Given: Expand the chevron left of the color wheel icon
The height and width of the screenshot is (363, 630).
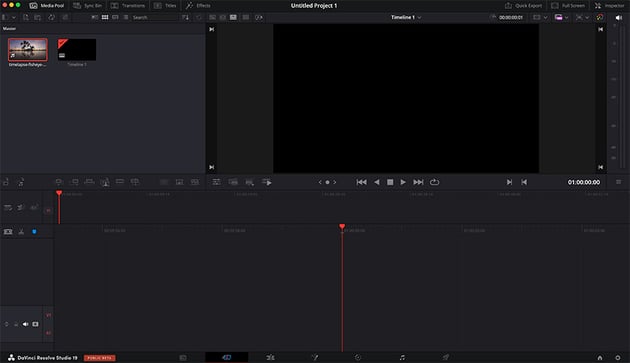Looking at the screenshot, I should (x=587, y=18).
